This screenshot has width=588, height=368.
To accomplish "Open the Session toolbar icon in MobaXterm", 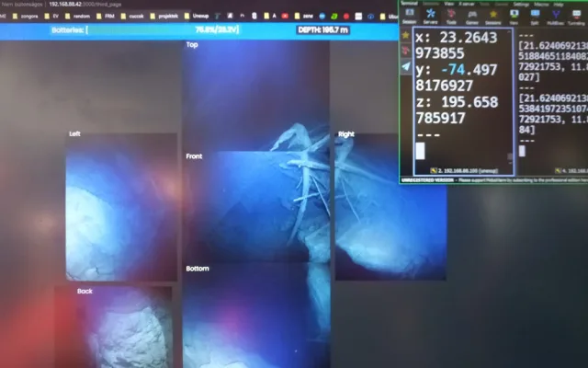I will [x=409, y=17].
